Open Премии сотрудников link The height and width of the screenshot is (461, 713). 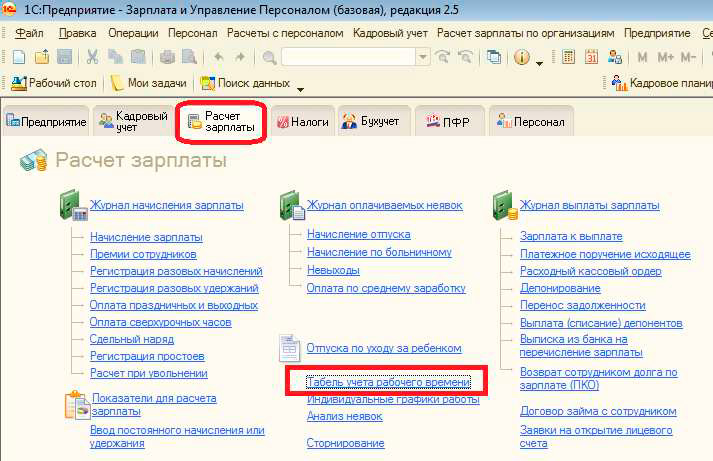143,254
